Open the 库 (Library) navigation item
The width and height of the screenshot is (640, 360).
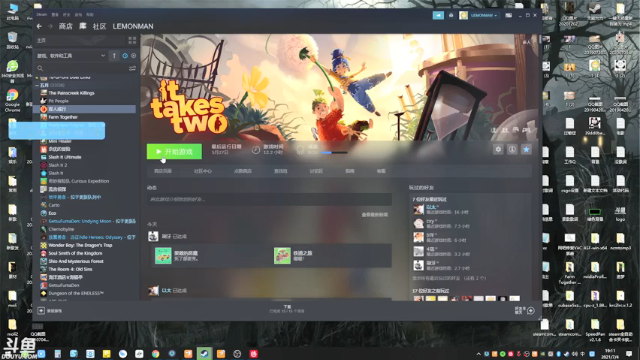point(82,26)
